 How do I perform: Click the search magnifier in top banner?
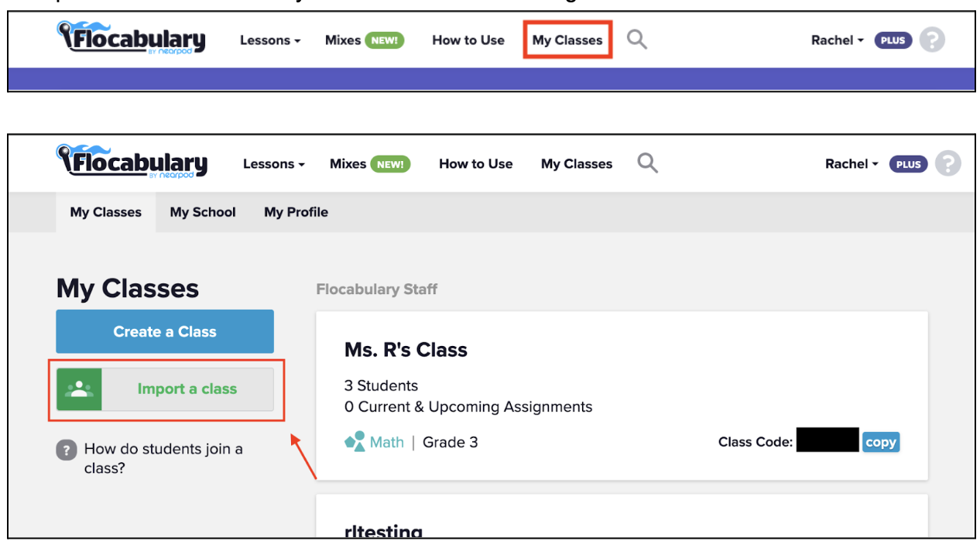point(636,39)
